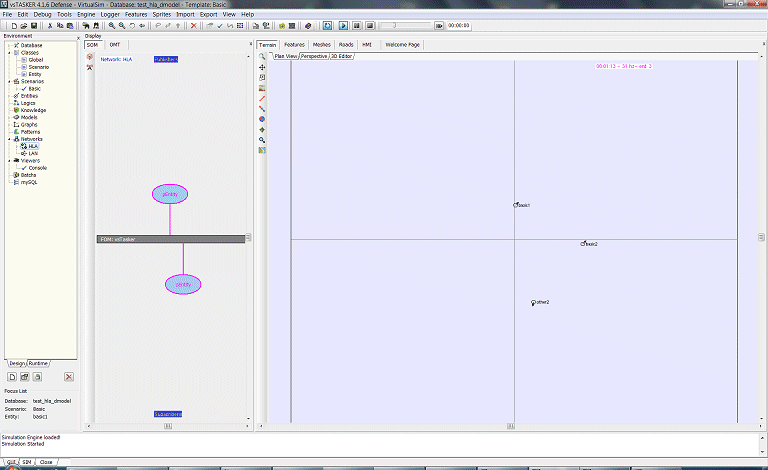This screenshot has width=768, height=470.
Task: Click the magnifier icon in the terrain toolbar
Action: click(x=262, y=57)
